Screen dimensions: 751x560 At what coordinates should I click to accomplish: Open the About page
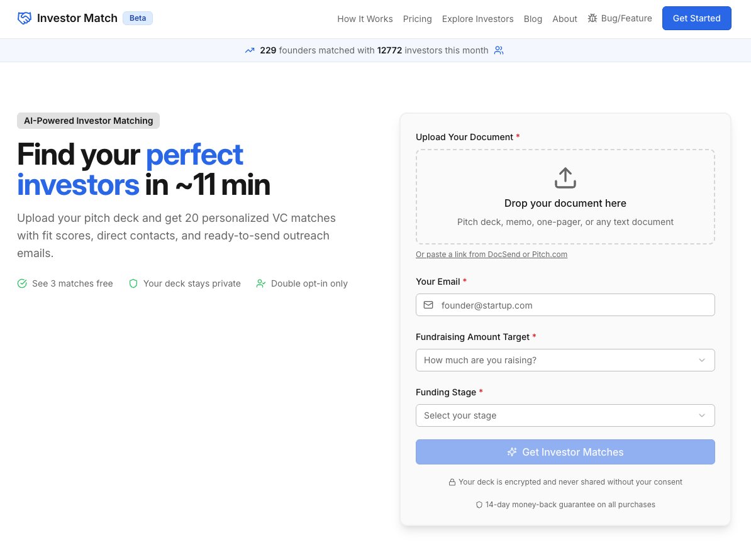565,19
